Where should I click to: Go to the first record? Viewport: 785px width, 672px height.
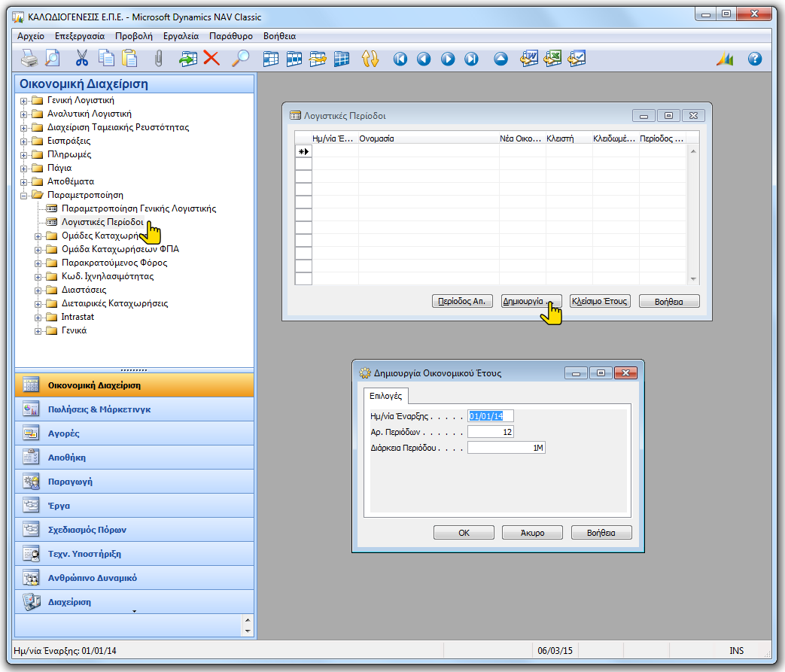click(x=400, y=59)
